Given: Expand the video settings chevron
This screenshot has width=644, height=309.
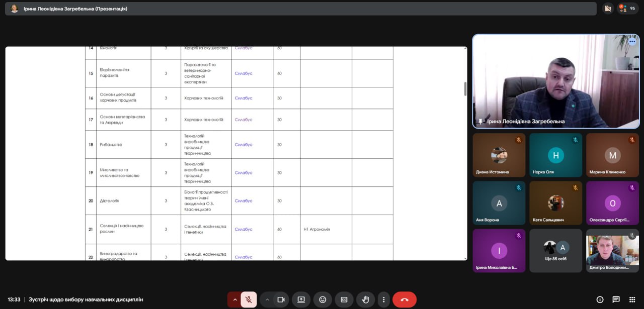Looking at the screenshot, I should 267,299.
